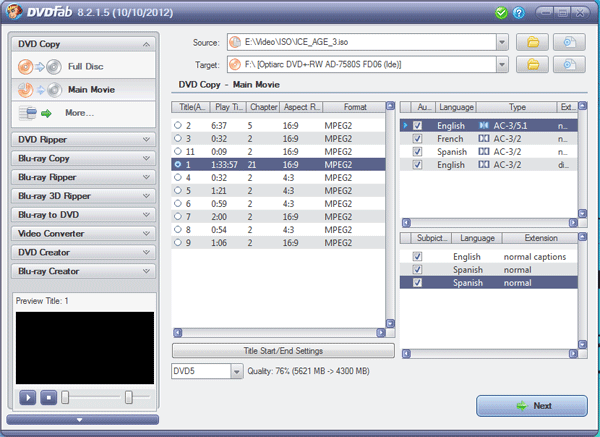The image size is (600, 437).
Task: Click the DVDFab monkey logo icon
Action: point(15,11)
